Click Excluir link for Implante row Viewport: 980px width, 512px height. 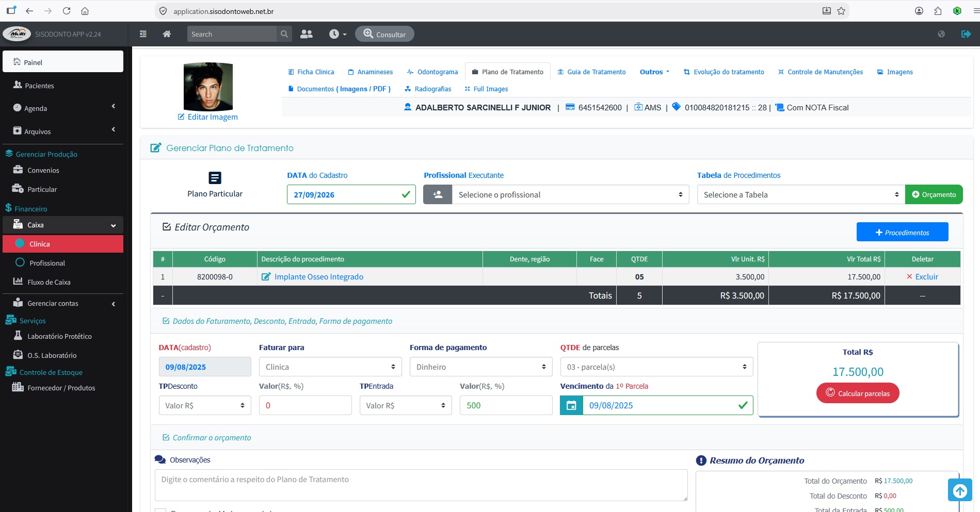pos(922,277)
